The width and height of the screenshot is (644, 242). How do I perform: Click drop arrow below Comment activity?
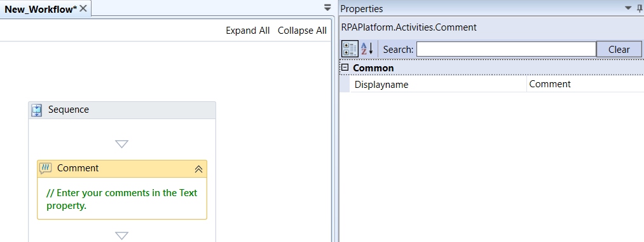tap(122, 236)
